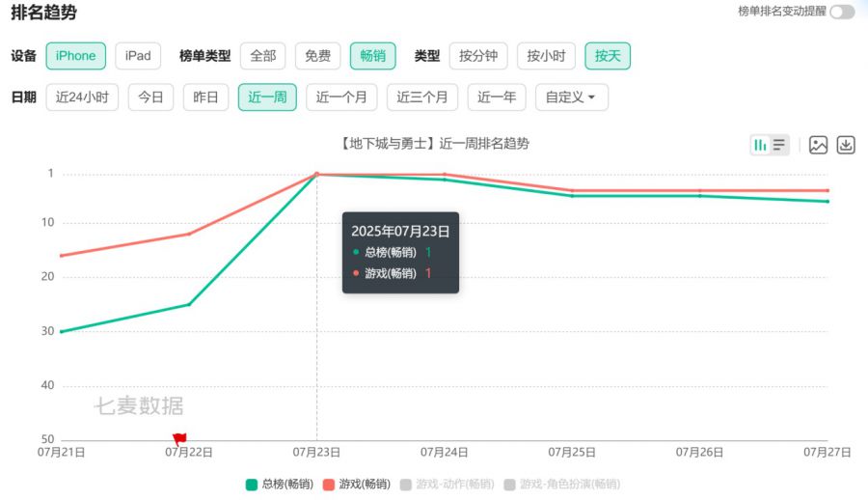Screen dimensions: 868x500
Task: Save the chart as an image
Action: 818,145
